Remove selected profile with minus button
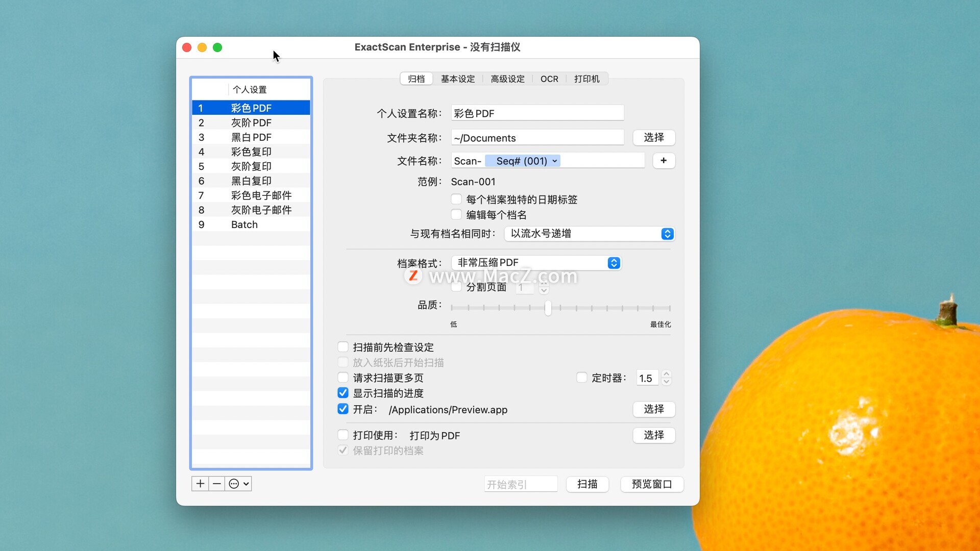Viewport: 980px width, 551px height. point(217,484)
